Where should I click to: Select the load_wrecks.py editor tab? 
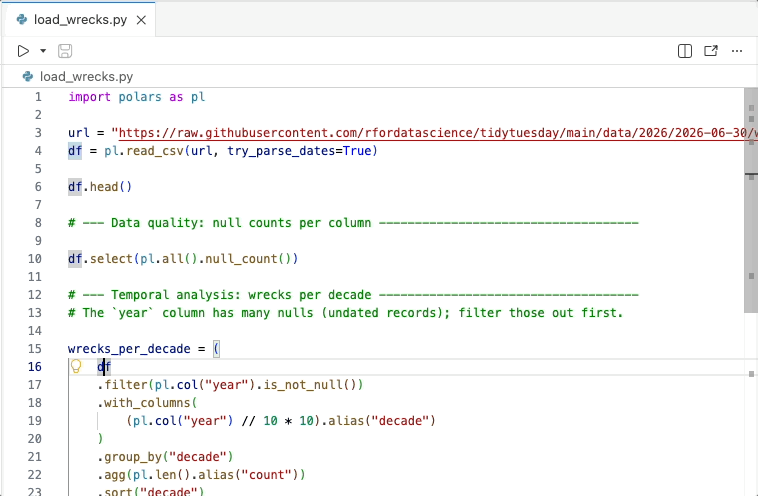pos(80,20)
